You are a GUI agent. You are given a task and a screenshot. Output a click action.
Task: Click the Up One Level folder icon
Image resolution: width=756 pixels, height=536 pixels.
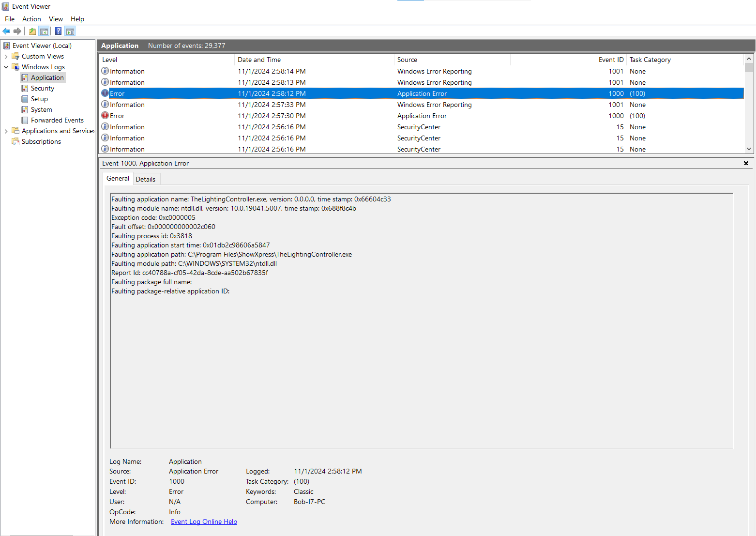tap(32, 31)
